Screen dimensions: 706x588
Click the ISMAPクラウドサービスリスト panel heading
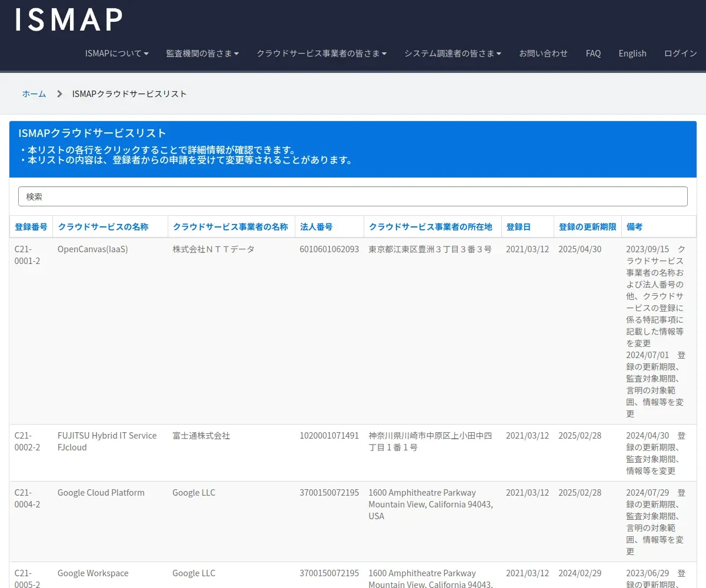[x=92, y=133]
